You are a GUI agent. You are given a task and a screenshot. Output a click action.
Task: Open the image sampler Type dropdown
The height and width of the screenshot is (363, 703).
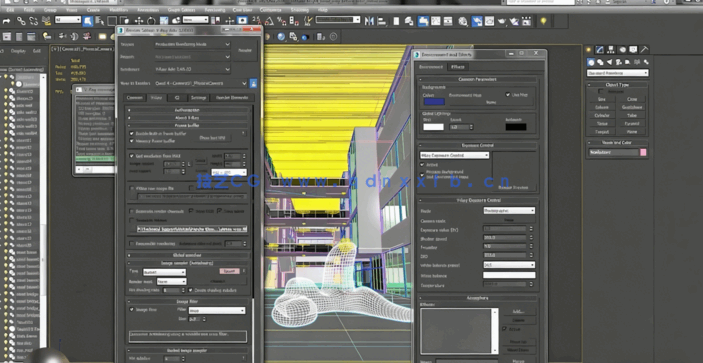point(164,272)
